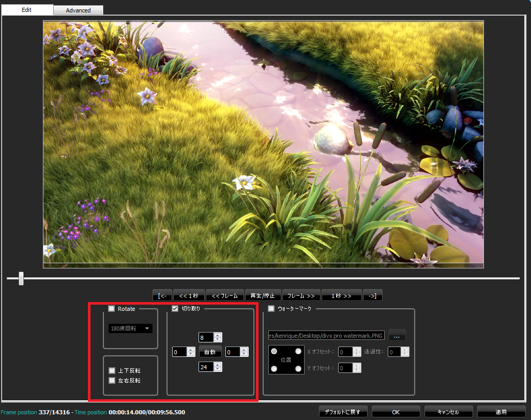
Task: Select the top-left watermark 位置 position dot
Action: tap(274, 351)
